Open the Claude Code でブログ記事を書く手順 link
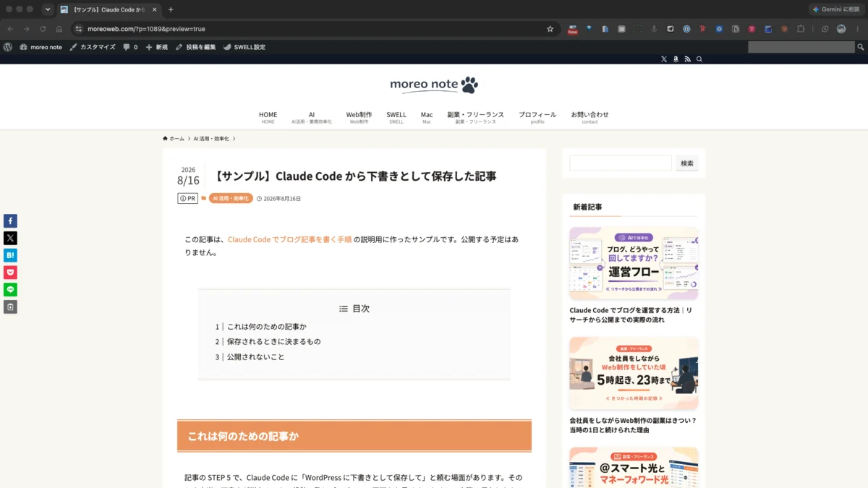868x488 pixels. 289,239
